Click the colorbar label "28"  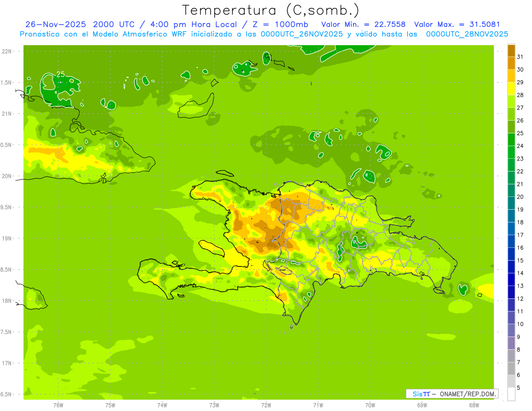(x=520, y=95)
